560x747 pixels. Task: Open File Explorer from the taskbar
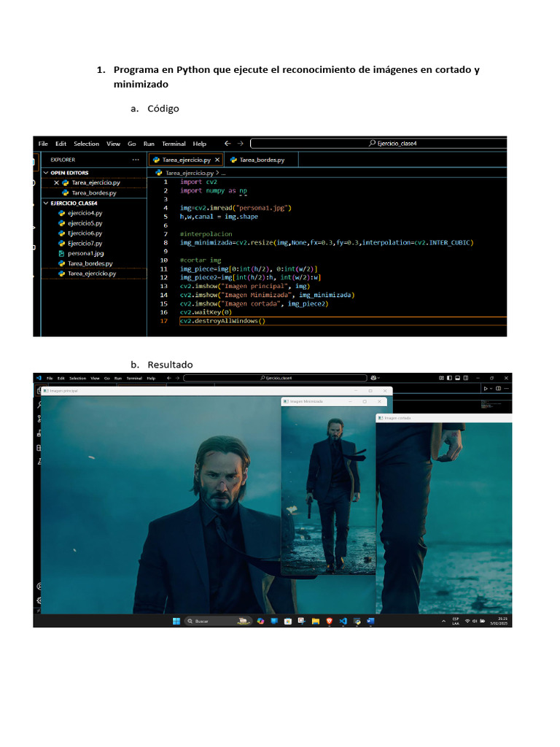coord(315,621)
